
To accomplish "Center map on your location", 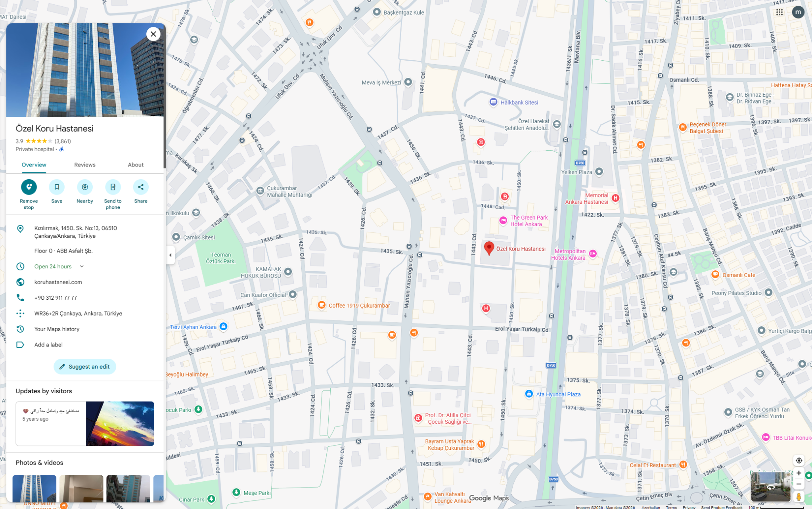I will [x=799, y=460].
